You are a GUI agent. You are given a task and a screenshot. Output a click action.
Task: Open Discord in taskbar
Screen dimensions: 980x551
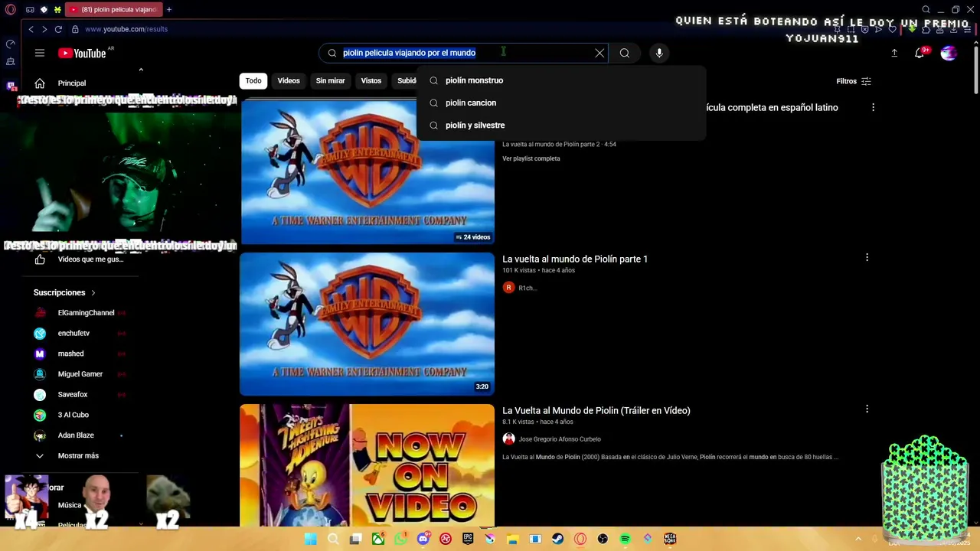click(x=423, y=539)
